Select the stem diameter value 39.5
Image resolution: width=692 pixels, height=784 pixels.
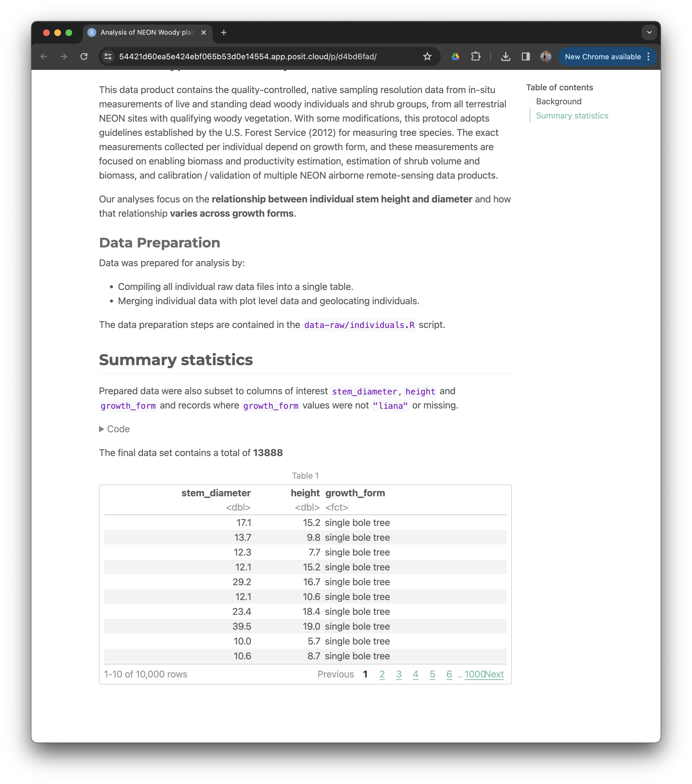pos(242,626)
